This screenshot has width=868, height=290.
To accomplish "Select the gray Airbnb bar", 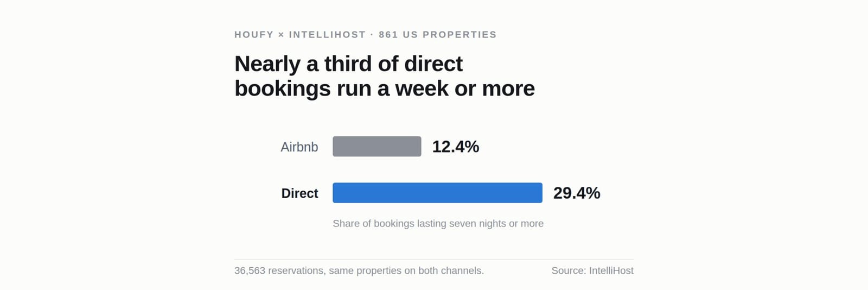I will (x=377, y=147).
